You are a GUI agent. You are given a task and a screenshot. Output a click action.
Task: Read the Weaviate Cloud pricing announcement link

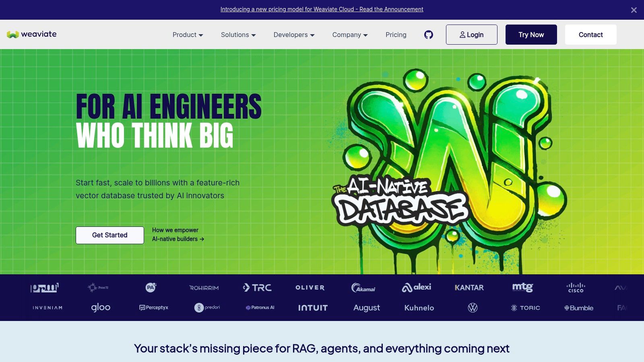click(x=322, y=9)
